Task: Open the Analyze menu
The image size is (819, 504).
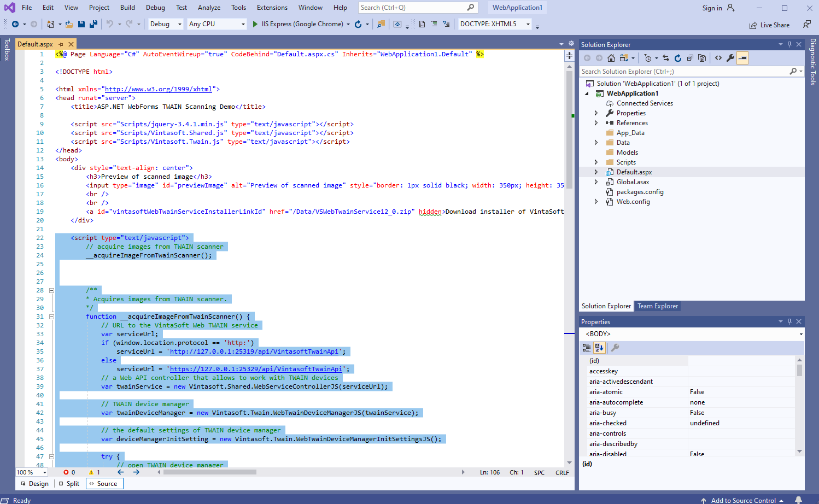Action: click(x=209, y=8)
